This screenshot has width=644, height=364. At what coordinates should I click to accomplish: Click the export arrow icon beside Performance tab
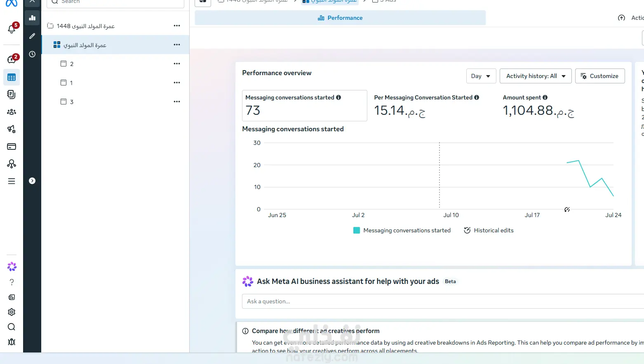[621, 18]
